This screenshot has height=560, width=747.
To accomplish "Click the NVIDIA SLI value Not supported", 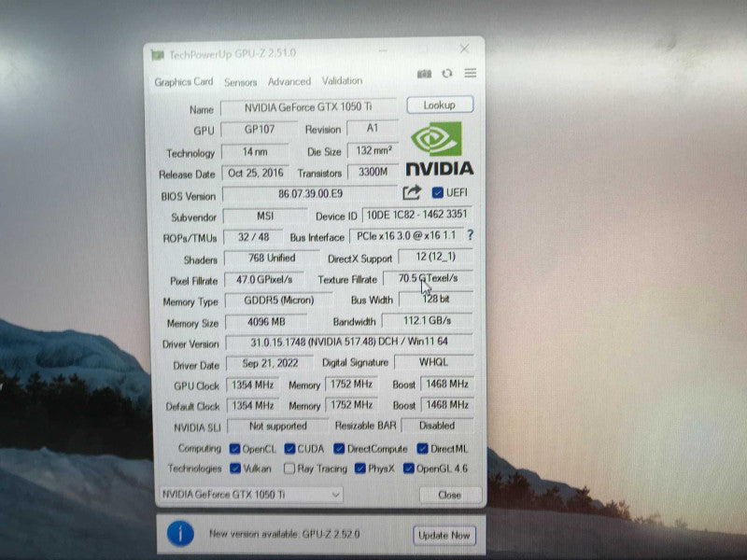I will 277,427.
